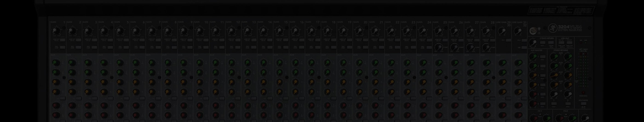644x122 pixels.
Task: Click channel 16's Aux 3 orange knob
Action: coord(295,82)
